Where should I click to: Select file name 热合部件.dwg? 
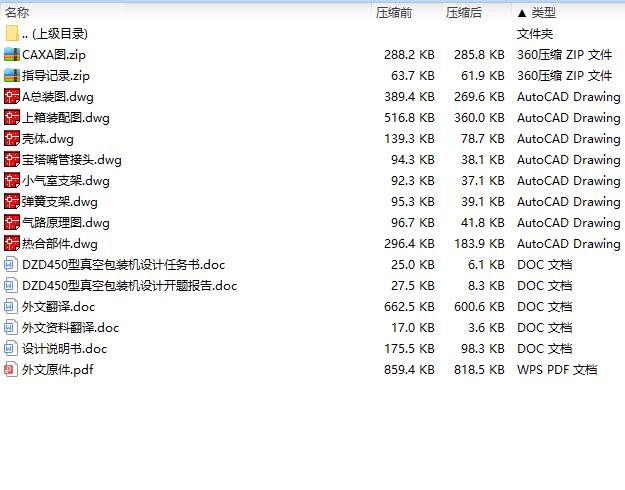pos(60,244)
